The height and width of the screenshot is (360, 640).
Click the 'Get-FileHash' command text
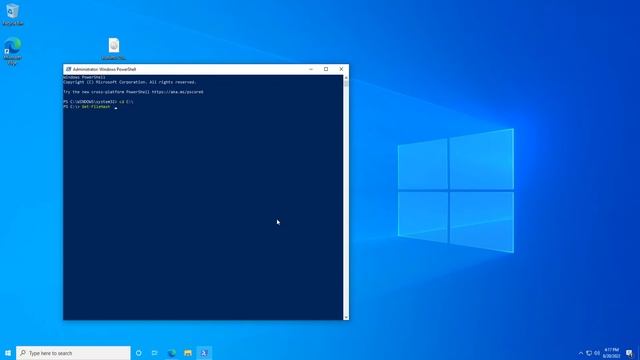click(x=96, y=107)
